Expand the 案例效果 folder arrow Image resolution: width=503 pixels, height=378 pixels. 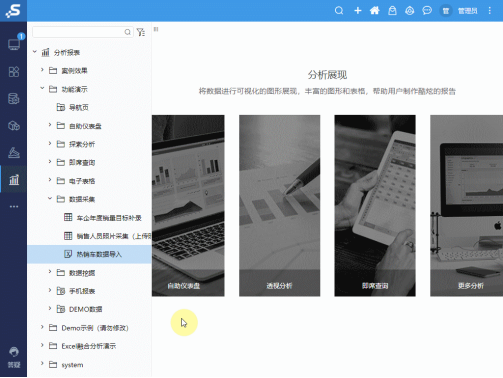click(x=42, y=70)
